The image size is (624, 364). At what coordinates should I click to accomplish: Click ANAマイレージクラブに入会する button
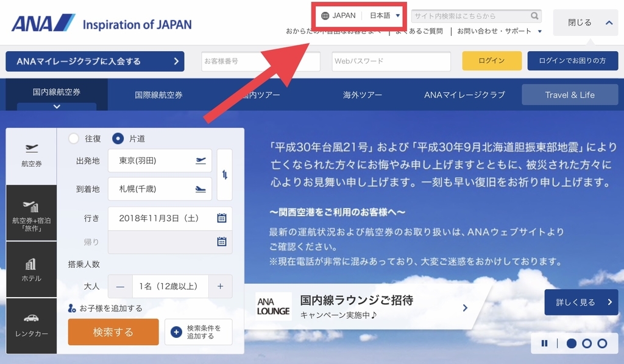pyautogui.click(x=94, y=61)
